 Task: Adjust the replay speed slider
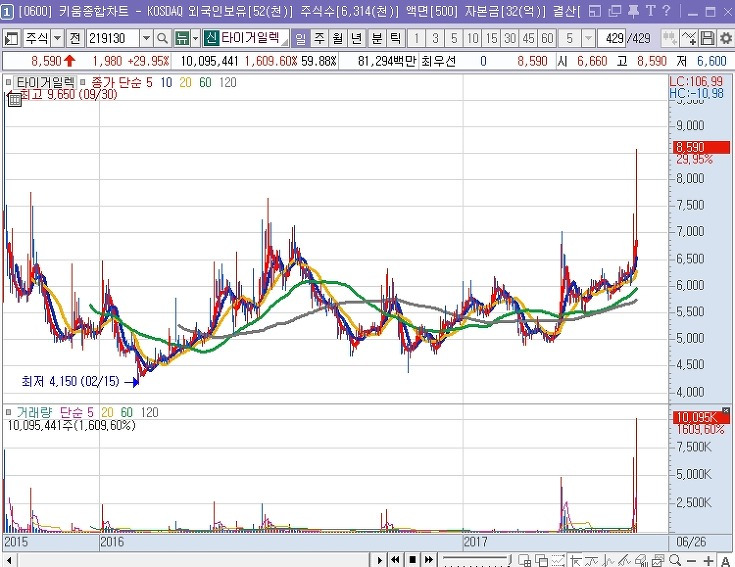pos(476,560)
